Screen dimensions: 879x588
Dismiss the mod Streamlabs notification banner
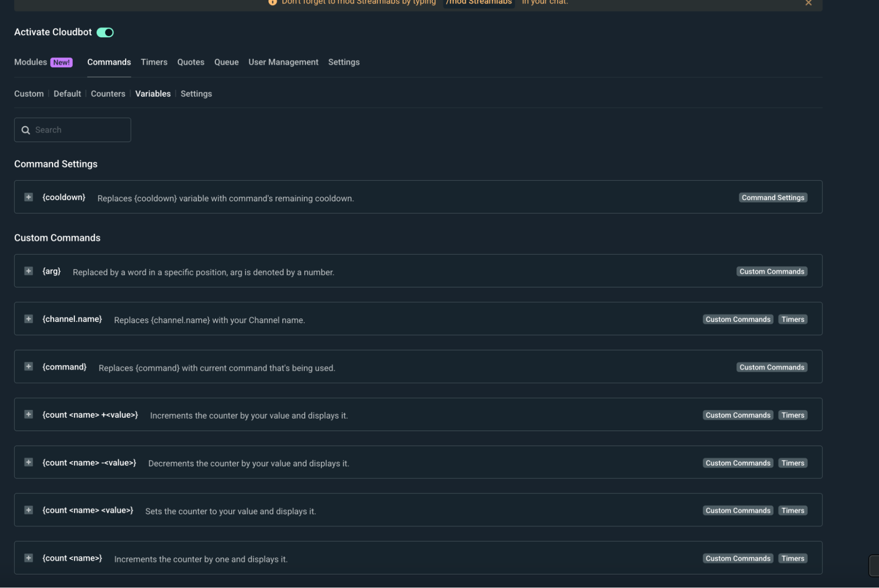[808, 4]
